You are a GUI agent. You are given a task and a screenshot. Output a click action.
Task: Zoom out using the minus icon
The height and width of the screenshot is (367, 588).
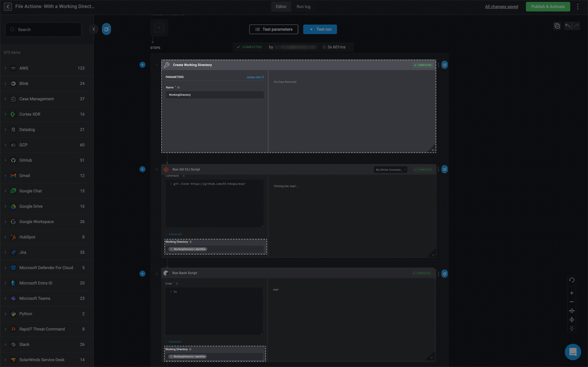click(572, 302)
